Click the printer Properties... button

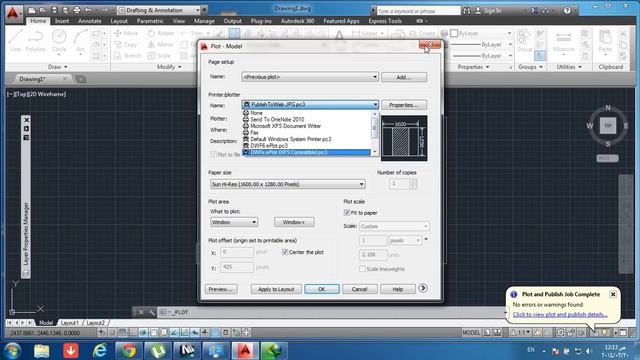click(x=404, y=105)
